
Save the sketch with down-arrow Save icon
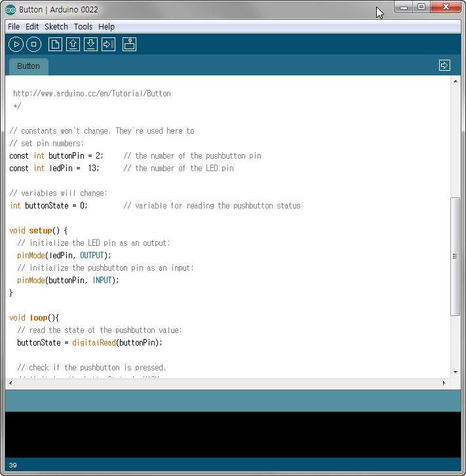pyautogui.click(x=90, y=45)
